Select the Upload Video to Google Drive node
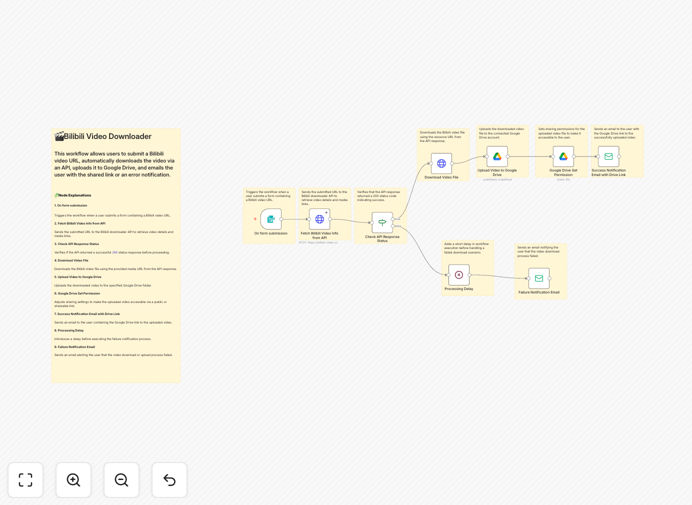The width and height of the screenshot is (692, 505). click(497, 156)
